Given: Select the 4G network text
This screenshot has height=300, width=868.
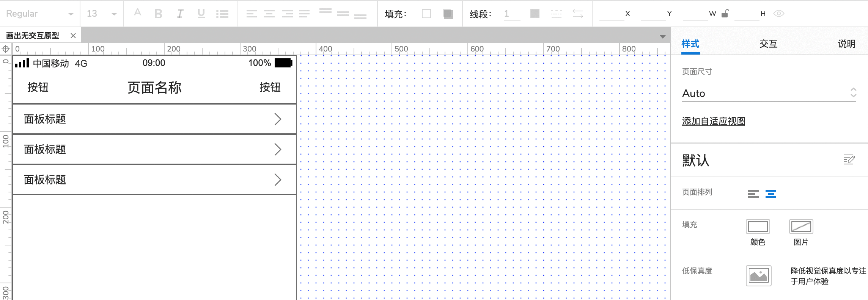Looking at the screenshot, I should pos(81,63).
